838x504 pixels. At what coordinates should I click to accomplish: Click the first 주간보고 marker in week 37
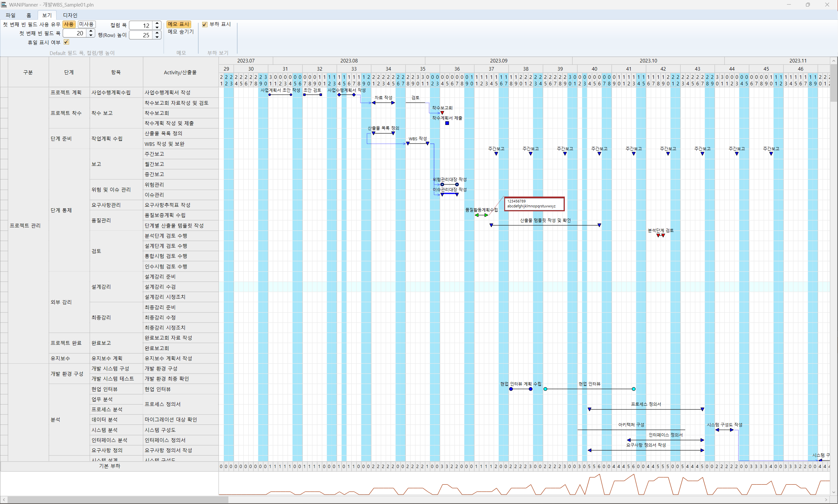click(x=496, y=154)
